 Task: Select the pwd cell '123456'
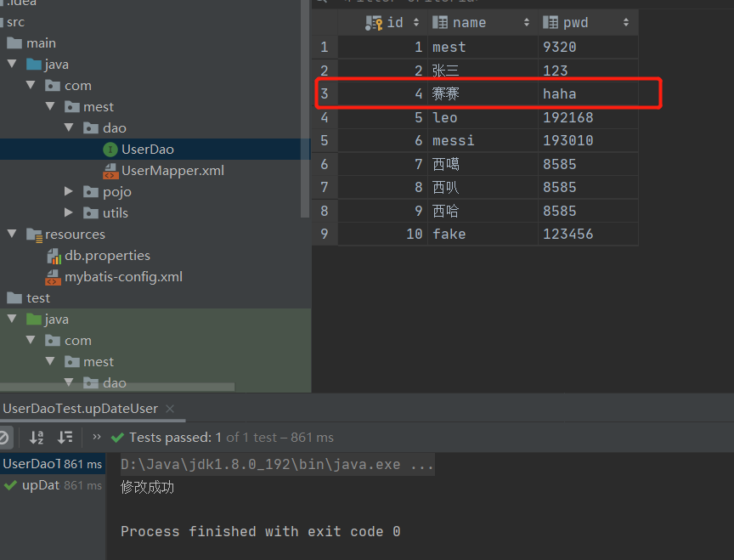tap(588, 234)
